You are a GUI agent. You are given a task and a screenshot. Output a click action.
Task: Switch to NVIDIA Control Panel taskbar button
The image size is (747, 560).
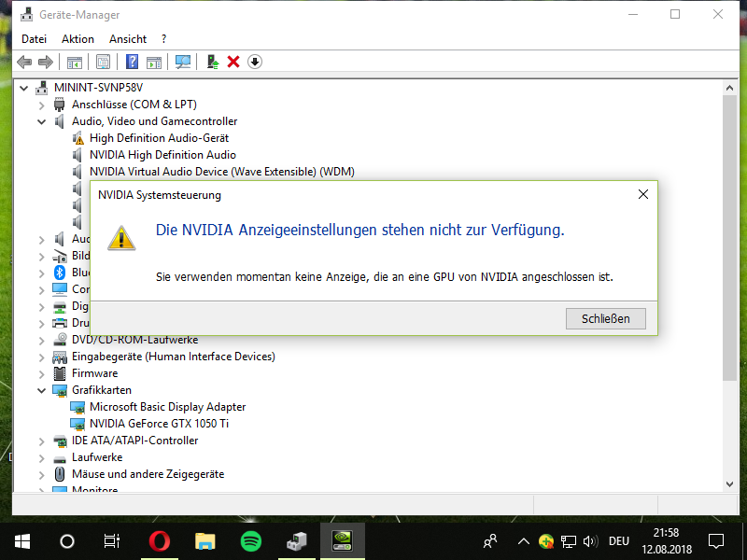point(343,541)
